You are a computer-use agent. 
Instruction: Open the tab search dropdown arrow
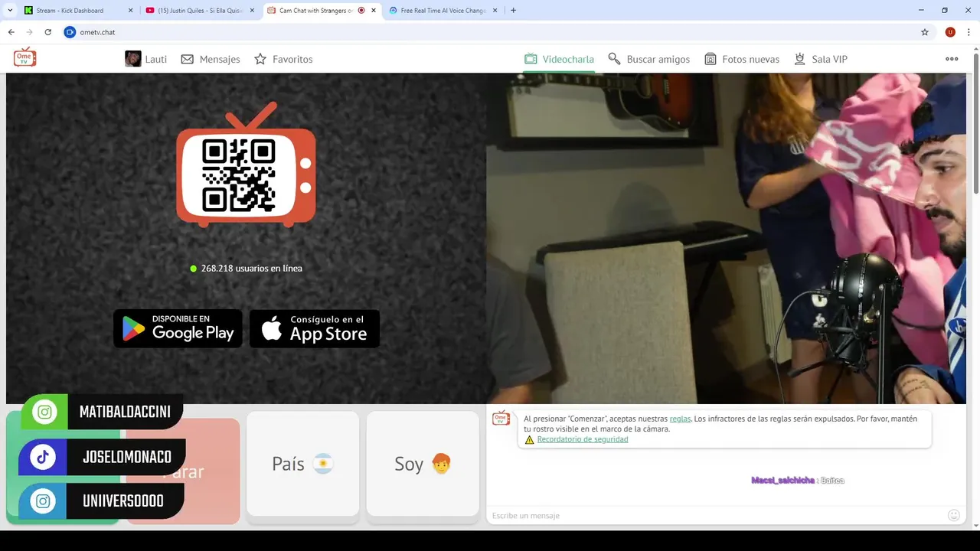(x=9, y=11)
